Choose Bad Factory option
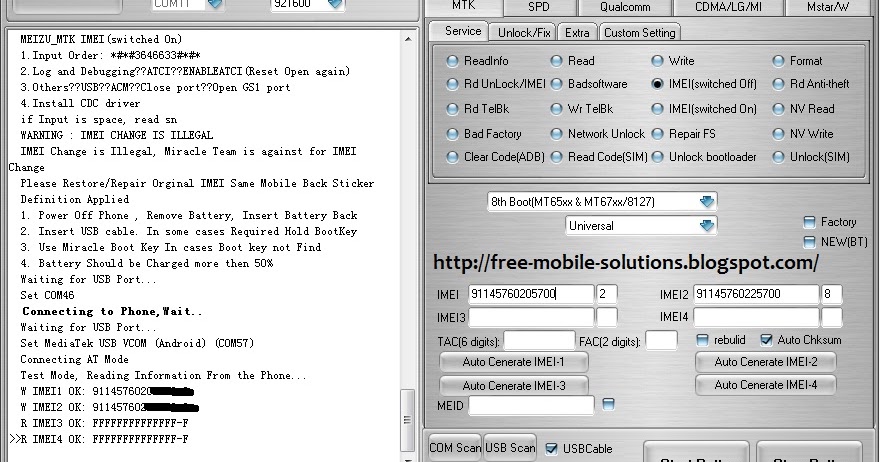This screenshot has width=880, height=462. (x=452, y=134)
